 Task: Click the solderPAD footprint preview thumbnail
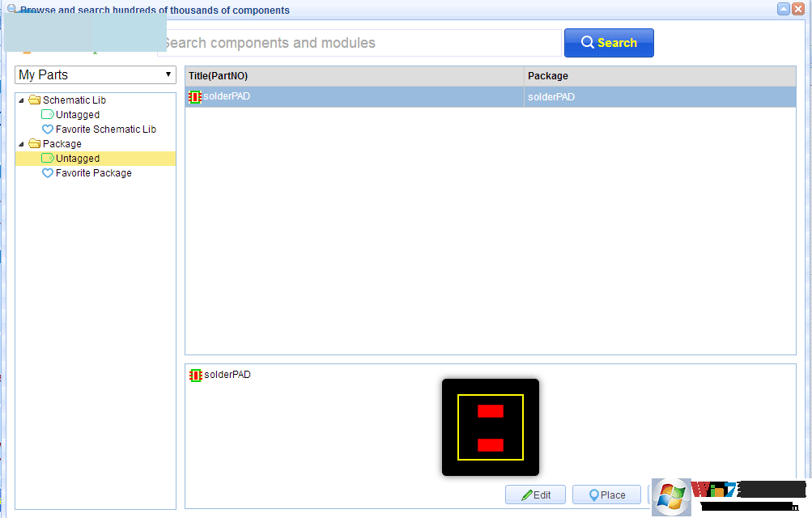491,427
